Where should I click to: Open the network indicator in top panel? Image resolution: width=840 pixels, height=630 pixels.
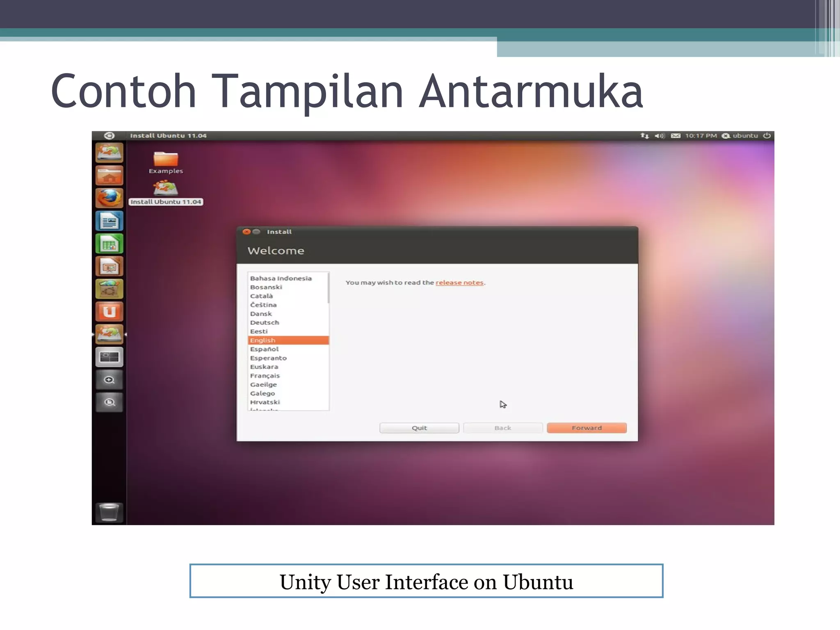[x=645, y=136]
